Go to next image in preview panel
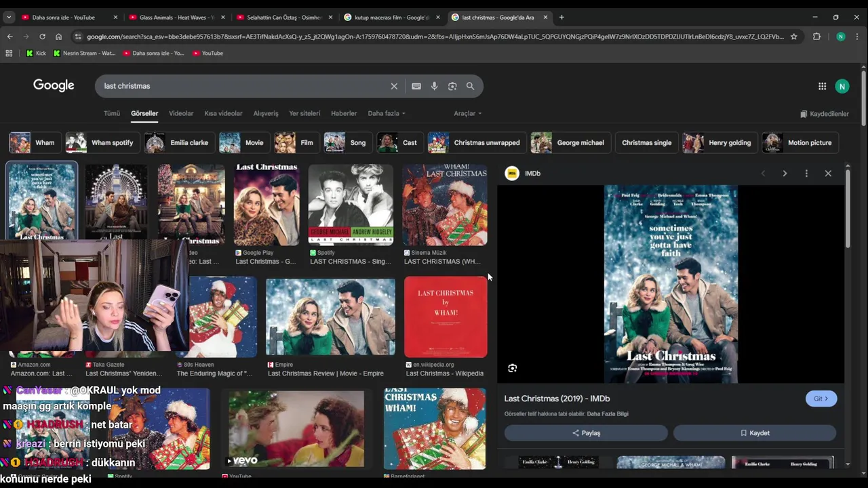The height and width of the screenshot is (488, 868). click(785, 174)
